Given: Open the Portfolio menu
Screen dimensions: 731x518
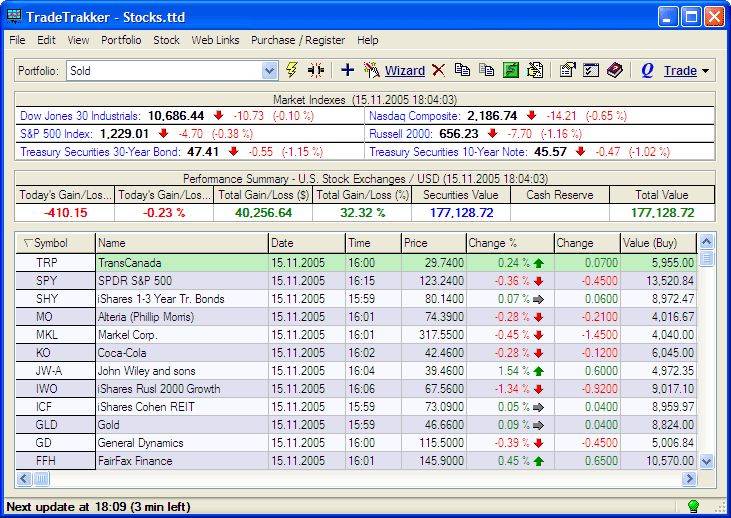Looking at the screenshot, I should pos(121,40).
